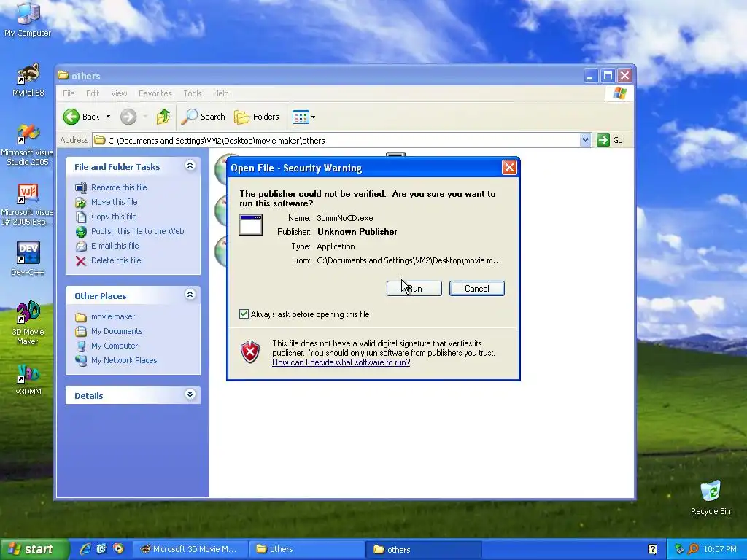747x560 pixels.
Task: Launch MyPal 68 browser shortcut
Action: tap(28, 79)
